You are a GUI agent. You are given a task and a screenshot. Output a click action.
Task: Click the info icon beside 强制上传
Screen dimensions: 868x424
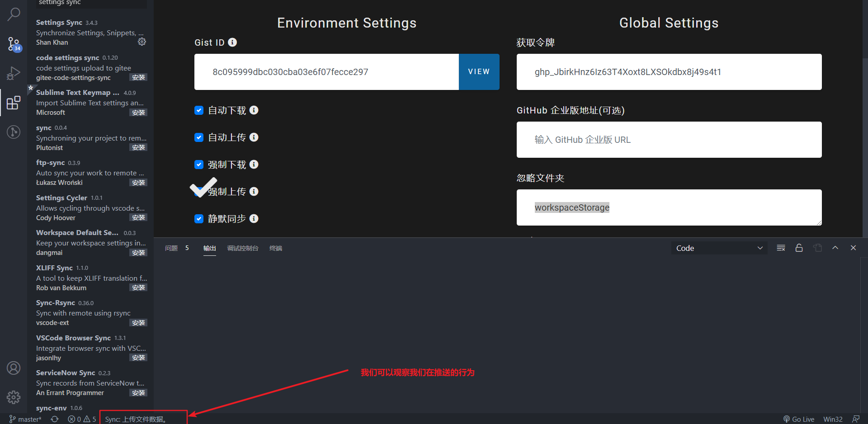click(254, 191)
